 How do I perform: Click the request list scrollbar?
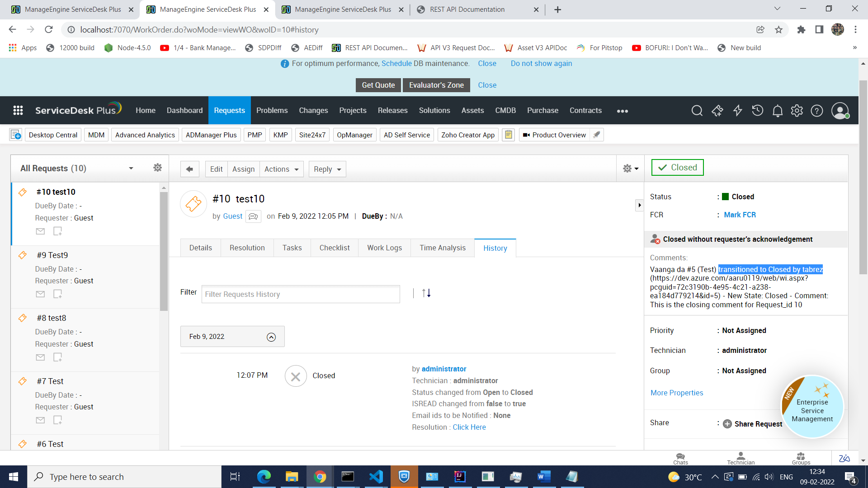pos(164,251)
